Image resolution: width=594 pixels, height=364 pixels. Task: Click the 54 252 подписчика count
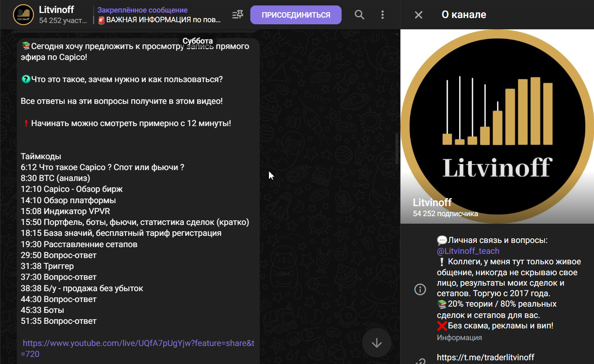pos(445,214)
